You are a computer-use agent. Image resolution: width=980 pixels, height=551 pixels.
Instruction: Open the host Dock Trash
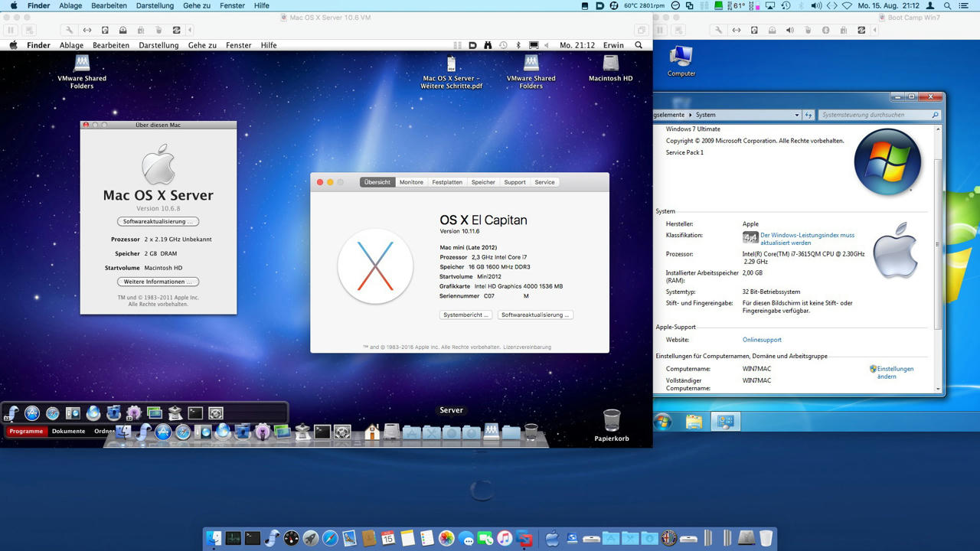[x=766, y=538]
